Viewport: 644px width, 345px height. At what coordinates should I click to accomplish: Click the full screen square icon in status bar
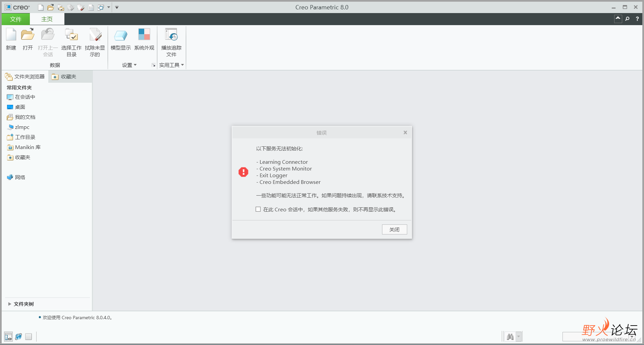29,337
